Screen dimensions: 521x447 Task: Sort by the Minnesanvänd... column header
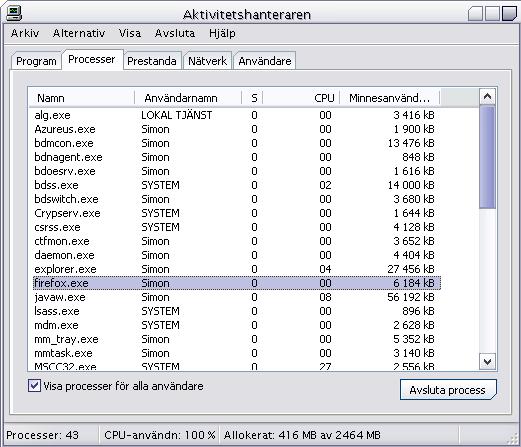click(x=390, y=98)
